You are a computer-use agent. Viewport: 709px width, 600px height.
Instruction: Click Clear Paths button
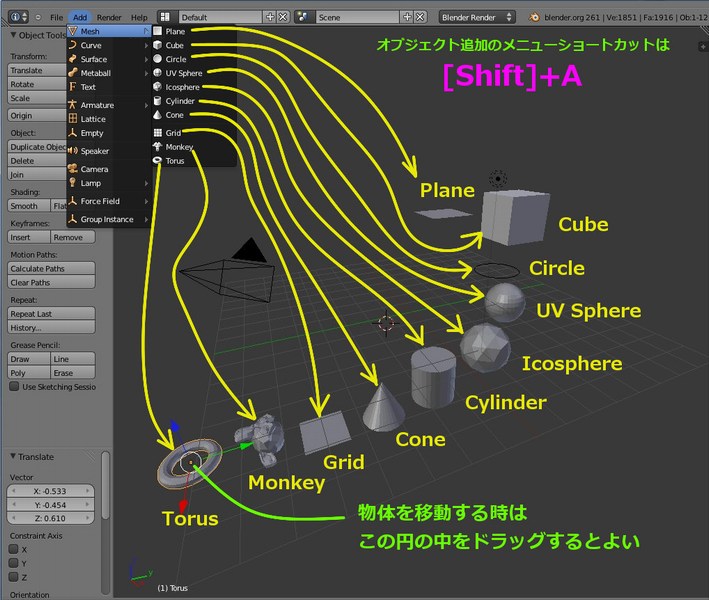(51, 283)
